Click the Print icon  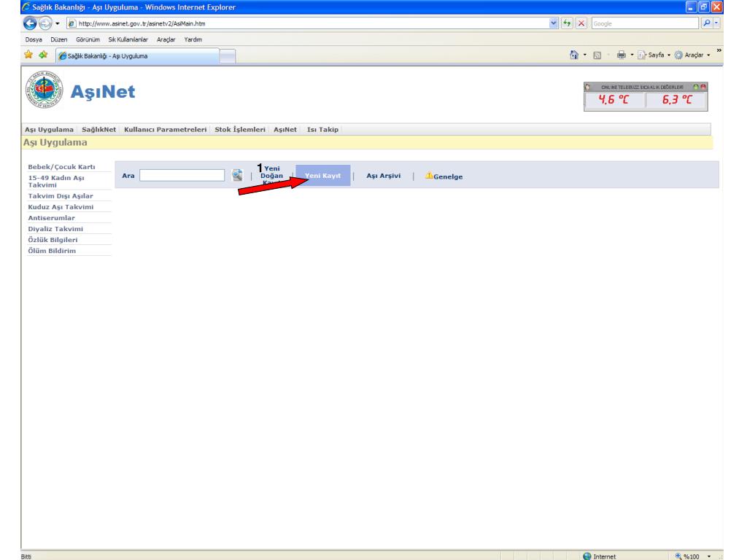(622, 55)
